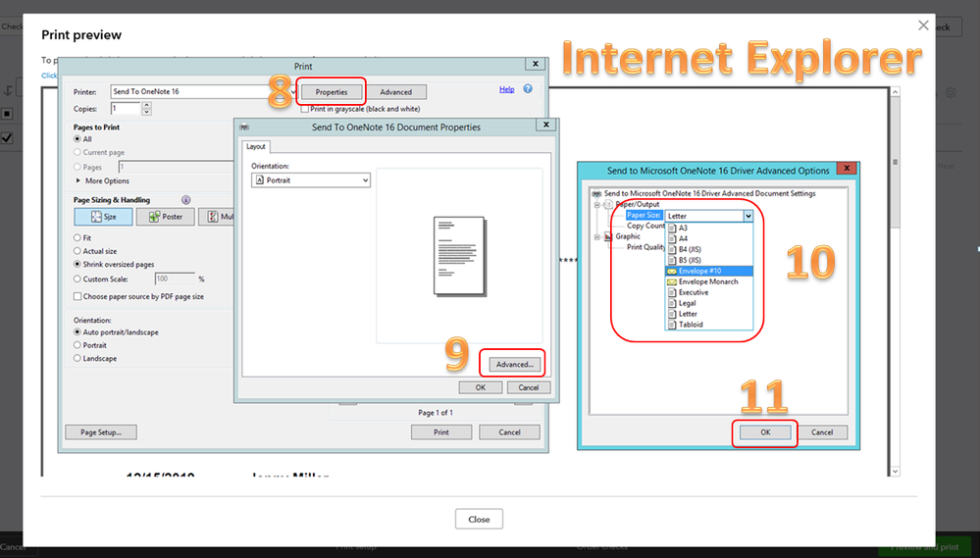Screen dimensions: 980x558
Task: Click the Document Properties printer title icon
Action: pyautogui.click(x=244, y=127)
